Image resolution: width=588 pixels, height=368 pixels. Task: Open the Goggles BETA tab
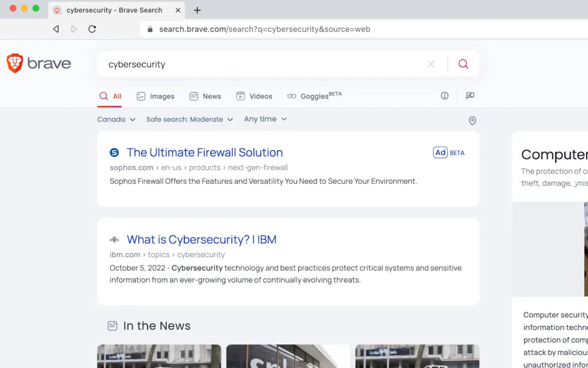(x=314, y=96)
